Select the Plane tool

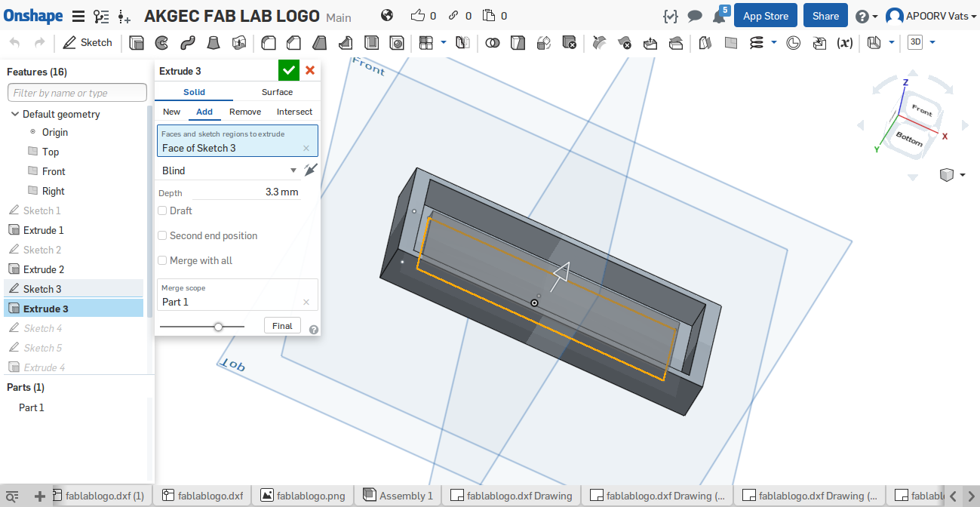pyautogui.click(x=730, y=43)
